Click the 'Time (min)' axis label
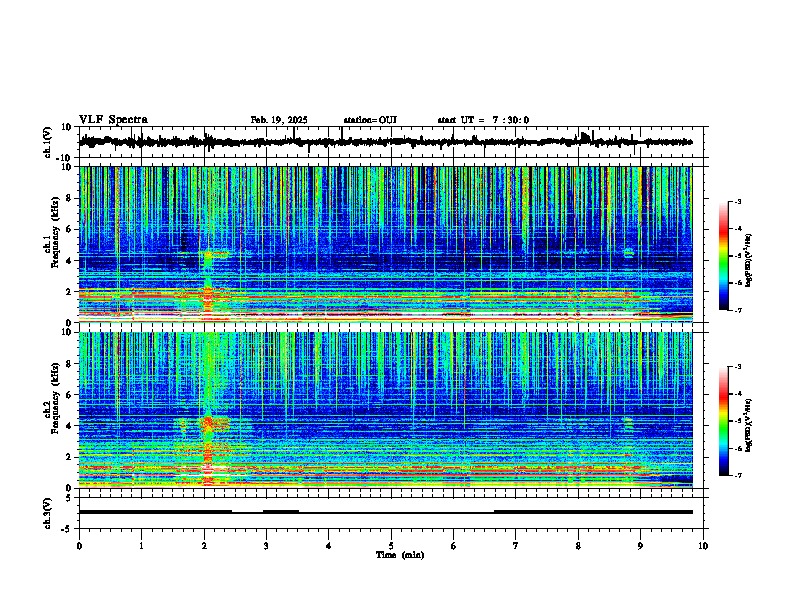Screen dimensions: 792x612 click(400, 555)
